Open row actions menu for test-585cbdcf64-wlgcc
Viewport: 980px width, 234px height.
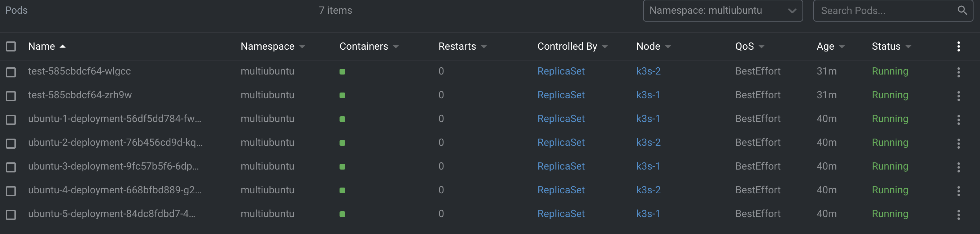[958, 72]
